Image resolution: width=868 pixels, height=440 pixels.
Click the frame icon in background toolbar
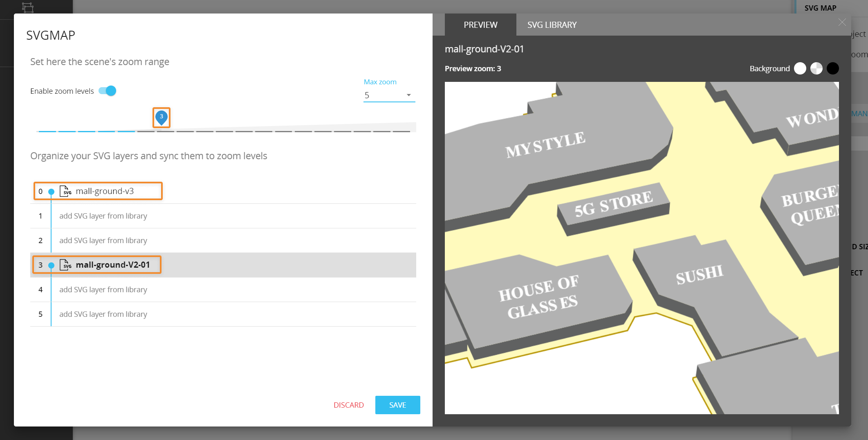(28, 7)
